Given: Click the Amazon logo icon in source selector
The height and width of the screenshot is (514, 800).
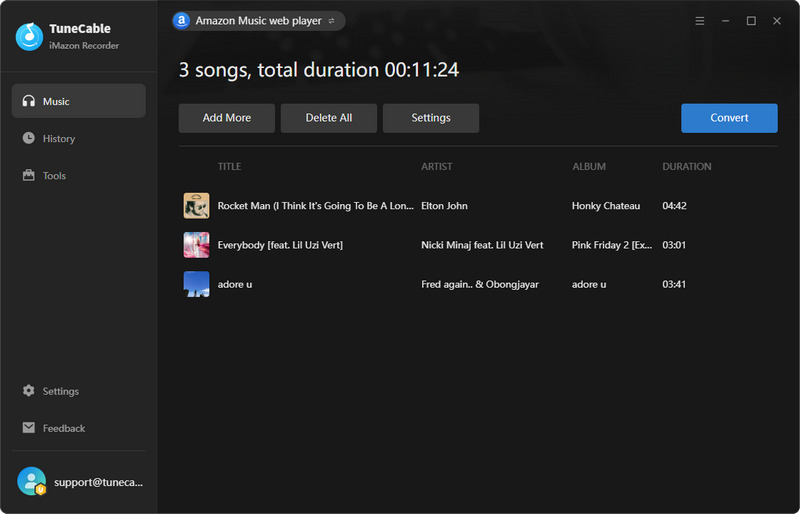Looking at the screenshot, I should 182,21.
